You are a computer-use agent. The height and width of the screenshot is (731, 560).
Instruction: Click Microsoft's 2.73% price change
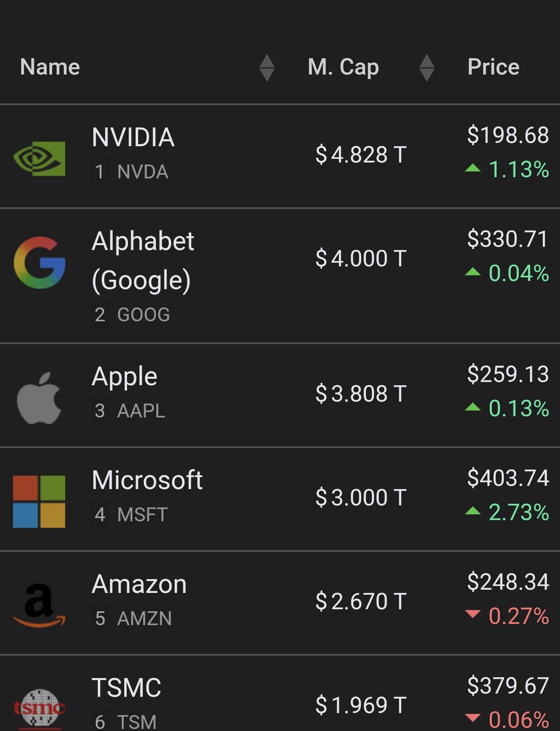(518, 512)
